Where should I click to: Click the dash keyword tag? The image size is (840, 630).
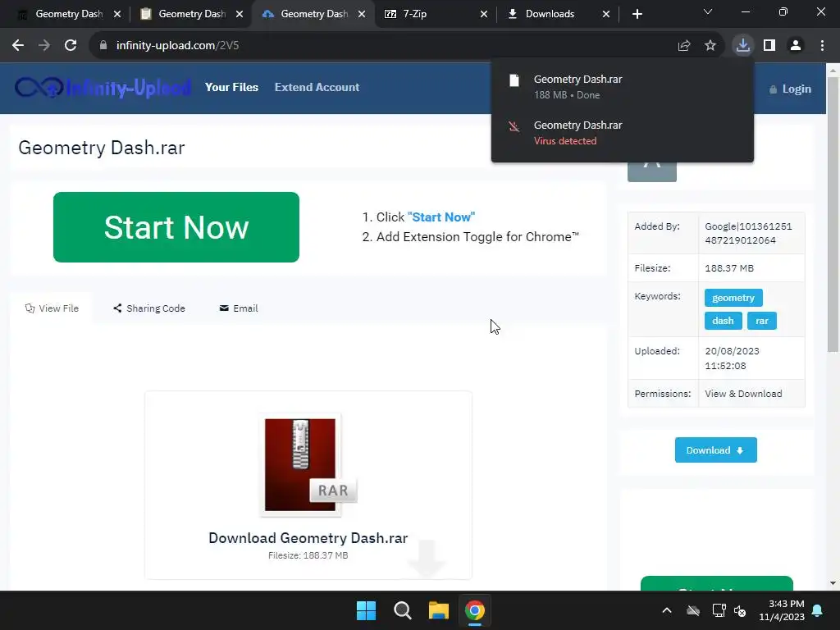click(723, 321)
